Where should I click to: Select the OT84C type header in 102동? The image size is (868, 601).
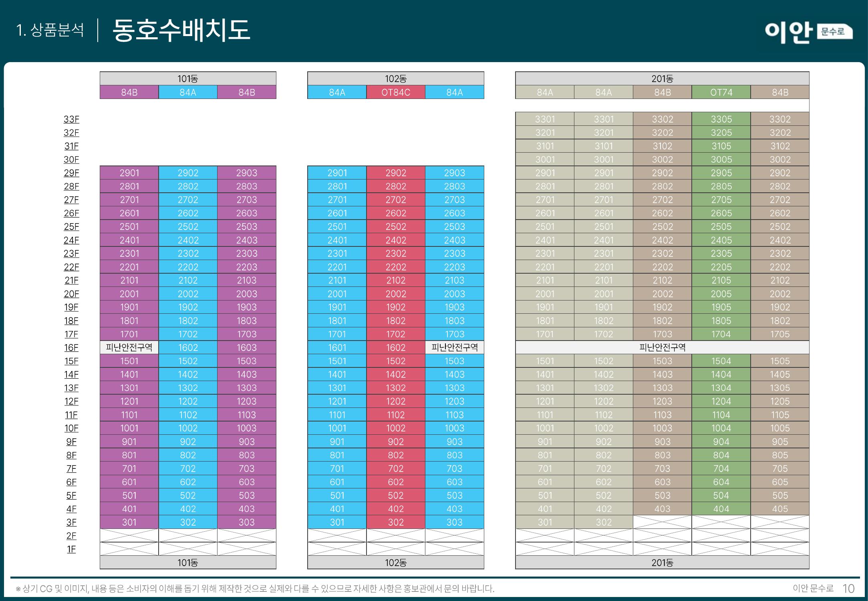[x=396, y=93]
